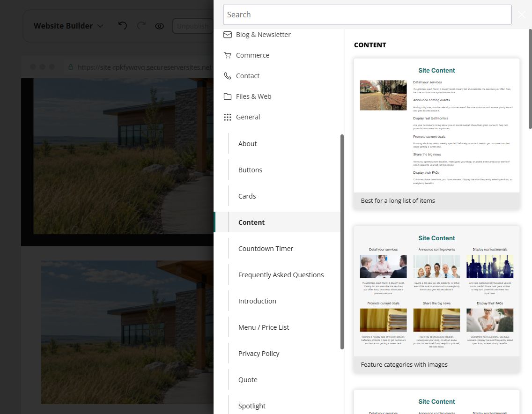Click the undo arrow icon
Screen dimensions: 532x414
(x=123, y=25)
